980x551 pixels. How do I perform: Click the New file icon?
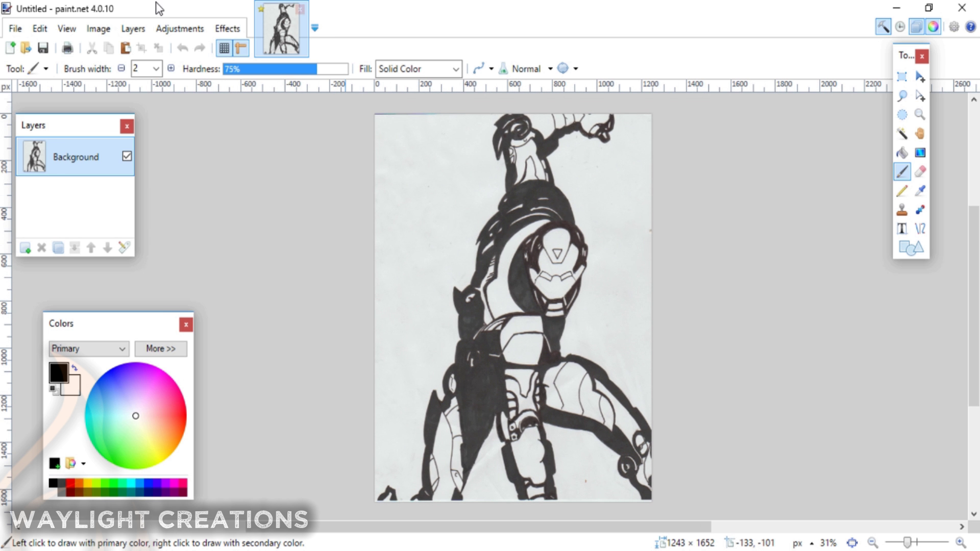pyautogui.click(x=10, y=48)
